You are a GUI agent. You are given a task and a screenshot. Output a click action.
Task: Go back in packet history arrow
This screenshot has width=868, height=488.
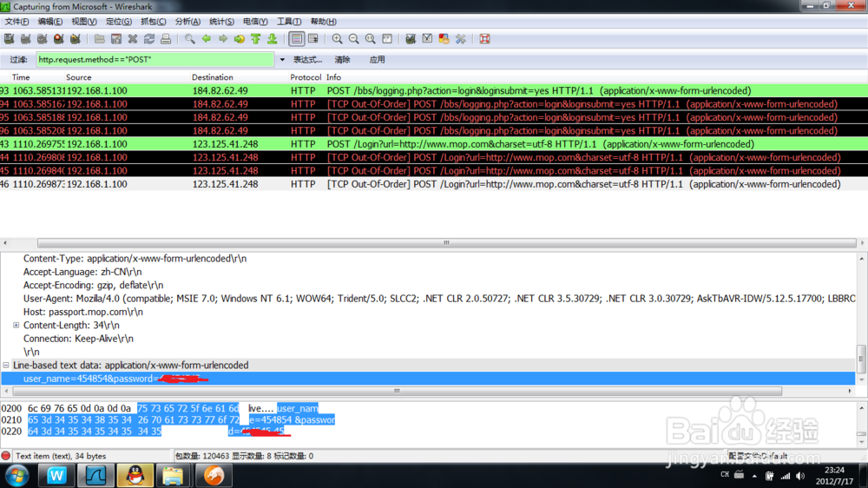[x=206, y=39]
